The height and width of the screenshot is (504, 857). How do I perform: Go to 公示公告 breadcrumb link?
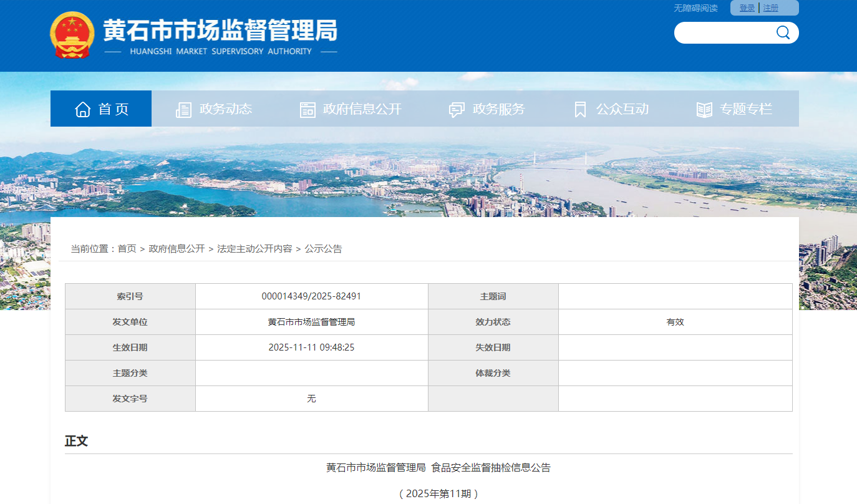coord(323,248)
